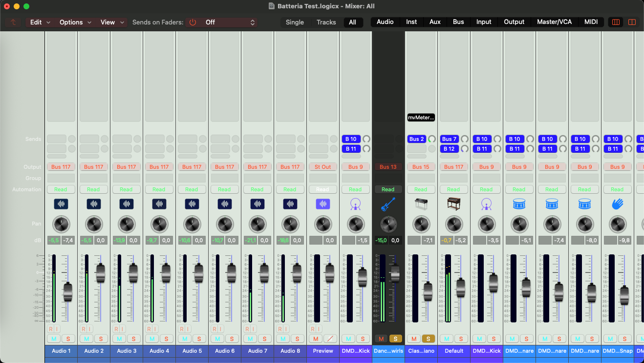Click the mixer back arrow icon in toolbar
Viewport: 644px width, 363px height.
[x=13, y=22]
